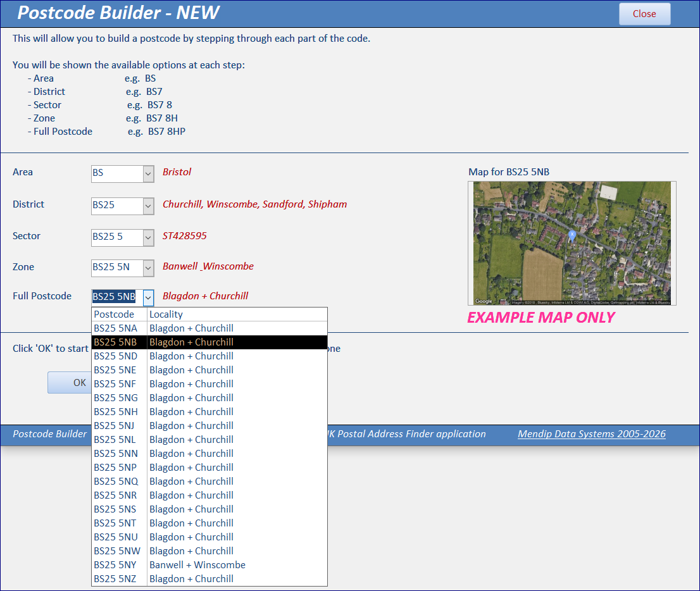This screenshot has width=700, height=591.
Task: Pick postcode BS25 5NQ
Action: pos(209,481)
